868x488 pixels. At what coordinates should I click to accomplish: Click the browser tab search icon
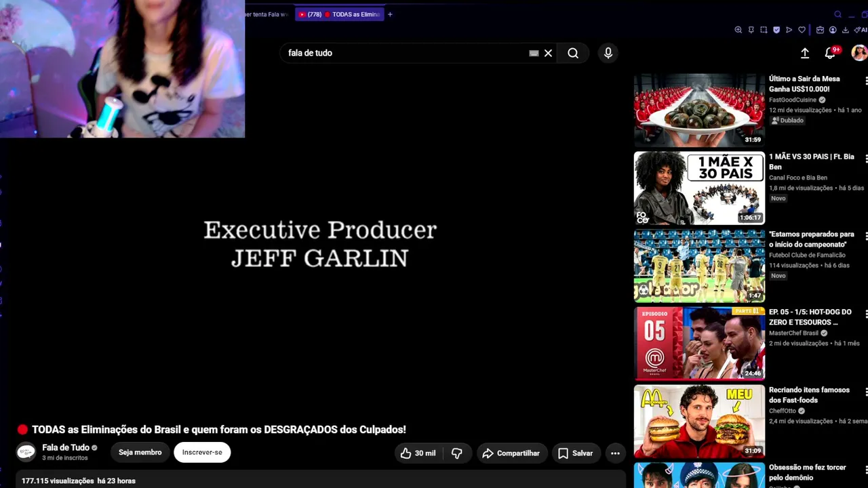838,14
